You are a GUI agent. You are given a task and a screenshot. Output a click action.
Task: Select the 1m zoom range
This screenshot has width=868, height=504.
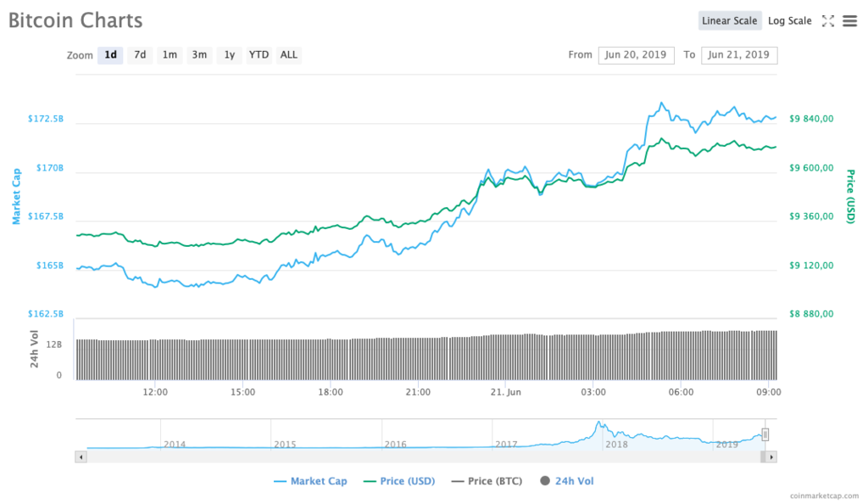pyautogui.click(x=170, y=55)
